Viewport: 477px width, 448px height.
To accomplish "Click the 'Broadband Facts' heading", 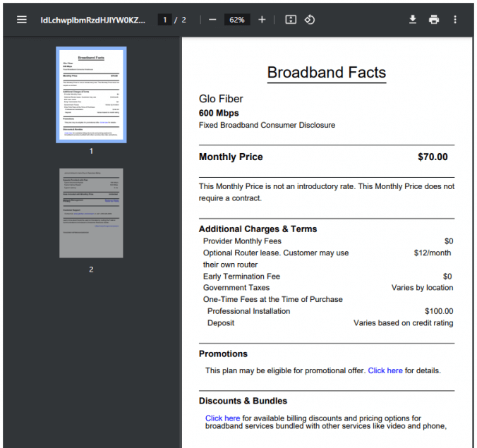I will (326, 72).
